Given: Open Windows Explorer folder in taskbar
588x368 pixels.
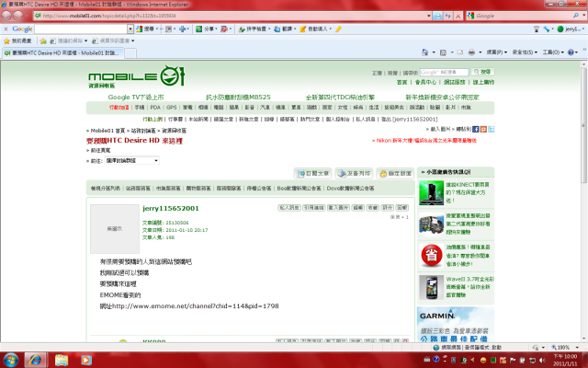Looking at the screenshot, I should click(62, 360).
